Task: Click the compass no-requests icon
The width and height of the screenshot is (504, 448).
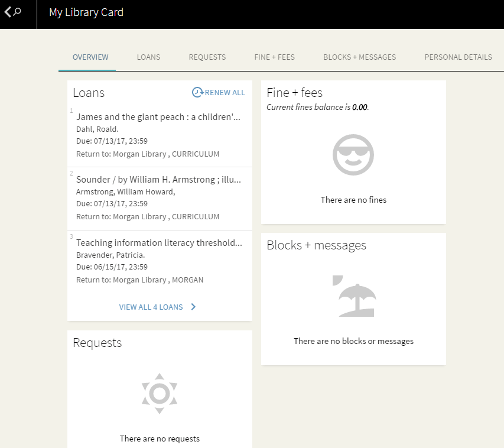Action: (x=159, y=392)
